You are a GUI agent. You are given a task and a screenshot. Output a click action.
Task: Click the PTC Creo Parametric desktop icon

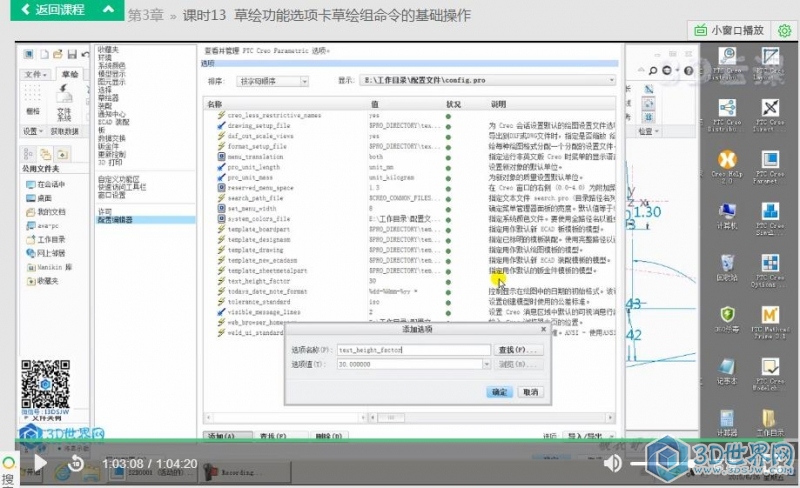(x=770, y=166)
